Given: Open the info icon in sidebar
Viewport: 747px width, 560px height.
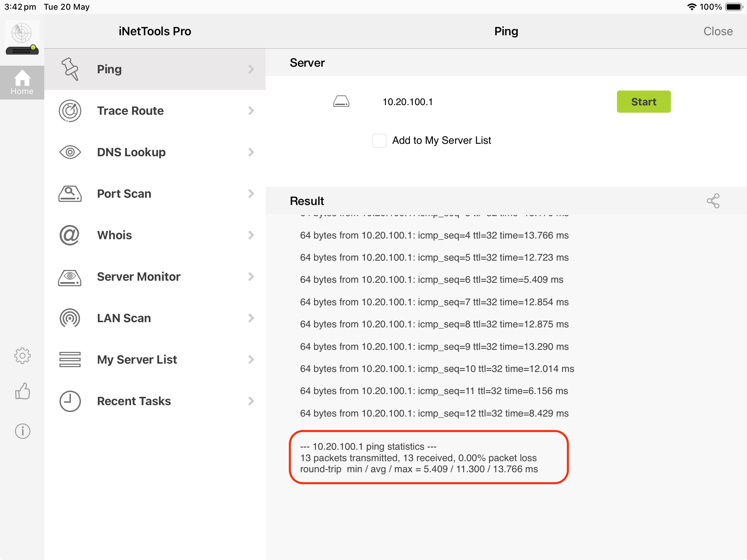Looking at the screenshot, I should point(22,431).
